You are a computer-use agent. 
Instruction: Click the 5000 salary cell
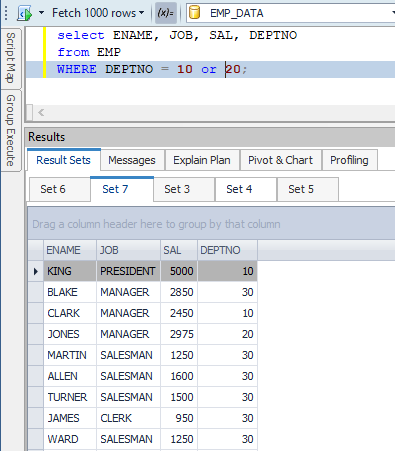(x=179, y=271)
